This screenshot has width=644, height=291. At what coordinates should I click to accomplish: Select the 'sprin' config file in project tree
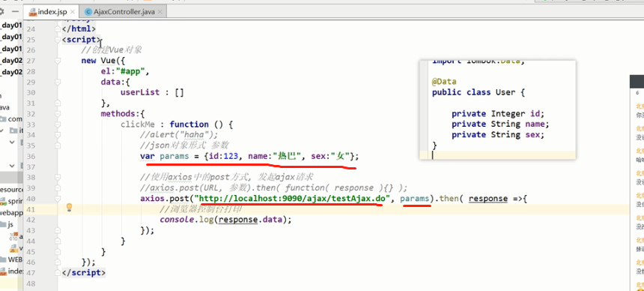(x=15, y=201)
